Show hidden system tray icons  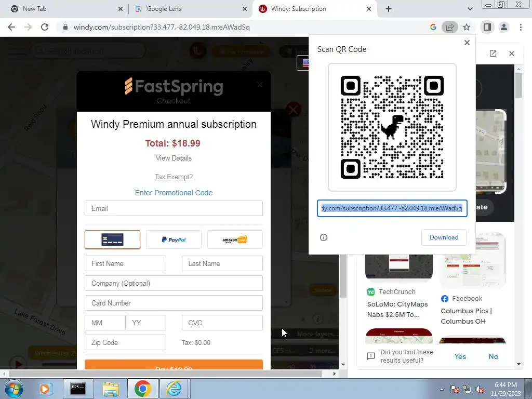coord(442,389)
